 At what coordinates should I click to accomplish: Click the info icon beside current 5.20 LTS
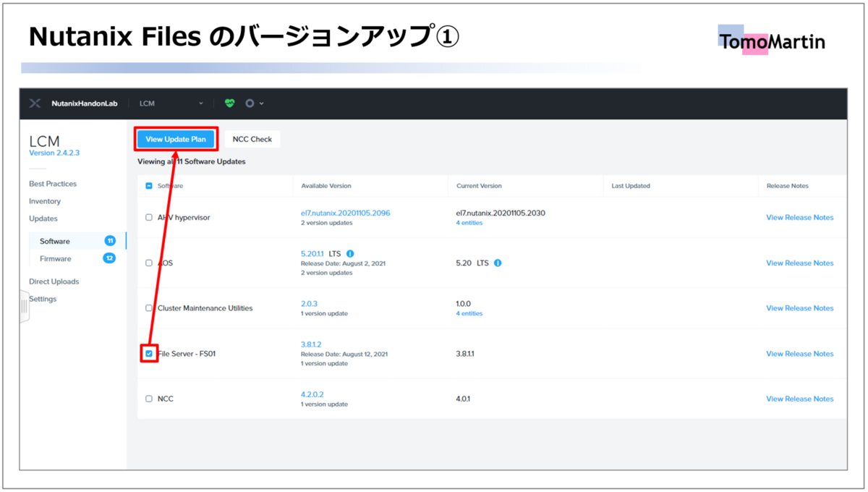(498, 263)
